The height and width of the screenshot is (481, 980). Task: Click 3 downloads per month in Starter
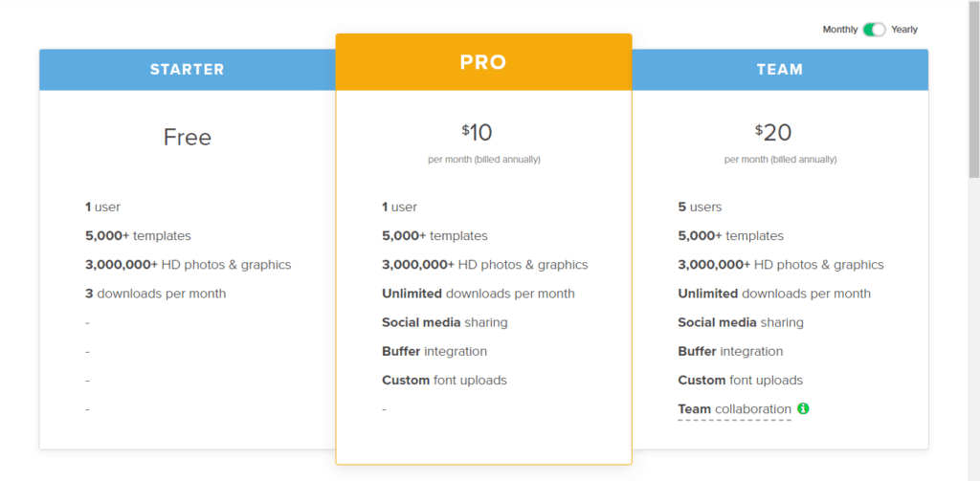coord(156,294)
